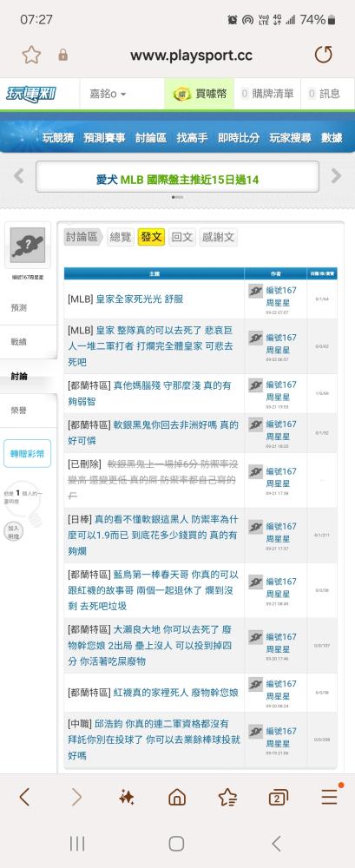Screen dimensions: 355x868
Task: Switch to 發文 tab
Action: point(151,237)
